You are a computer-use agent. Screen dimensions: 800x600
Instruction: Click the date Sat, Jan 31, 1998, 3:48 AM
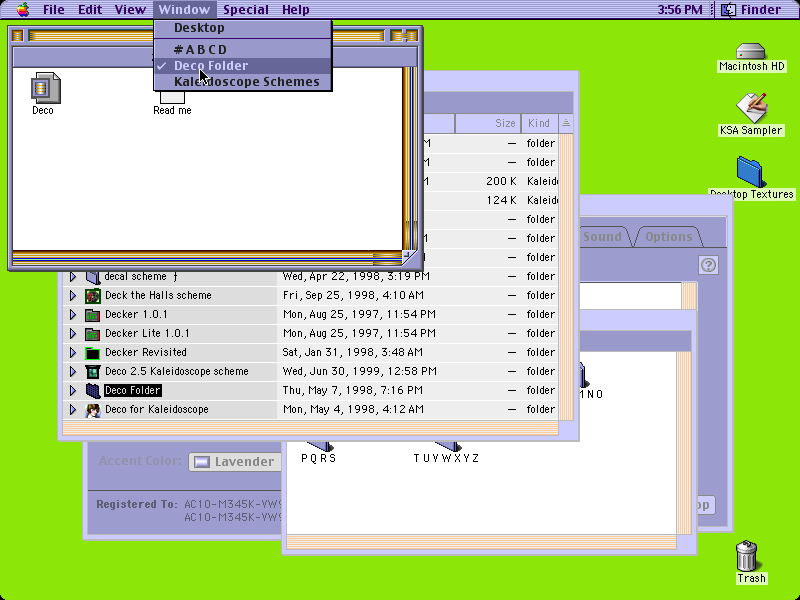click(353, 352)
